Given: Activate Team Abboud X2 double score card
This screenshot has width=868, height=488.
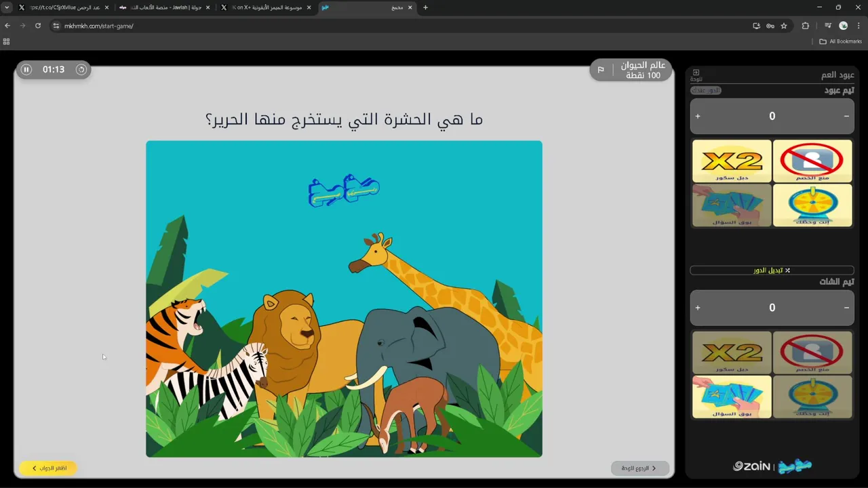Looking at the screenshot, I should click(x=732, y=161).
